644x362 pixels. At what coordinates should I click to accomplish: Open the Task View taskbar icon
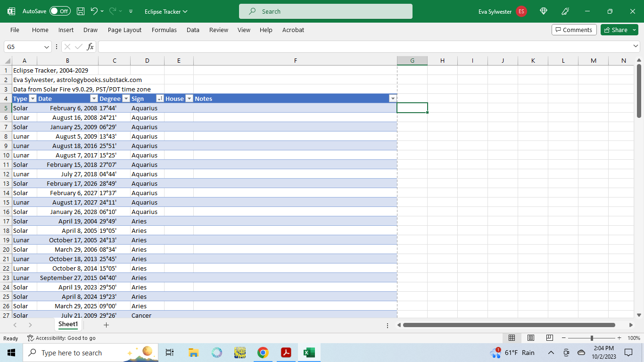(x=170, y=353)
